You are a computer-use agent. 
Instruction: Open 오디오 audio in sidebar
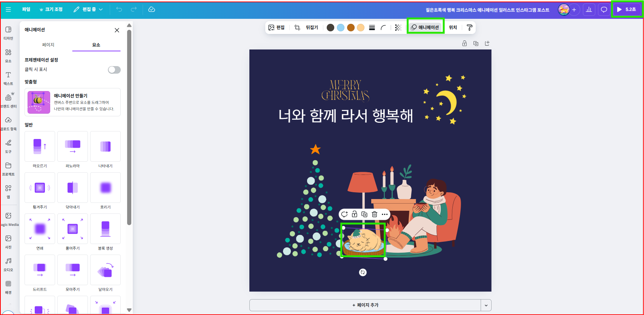pos(8,264)
